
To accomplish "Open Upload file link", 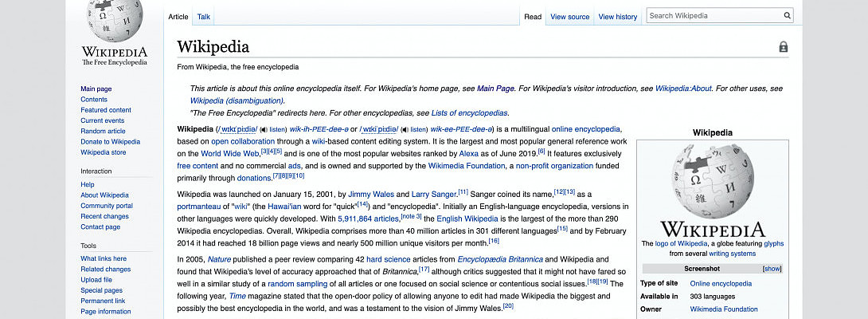I will pyautogui.click(x=96, y=280).
